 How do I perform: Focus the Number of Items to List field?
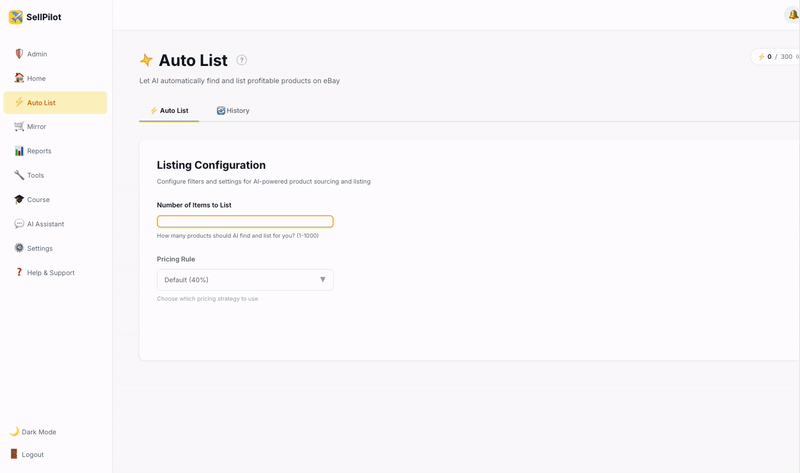pos(245,222)
